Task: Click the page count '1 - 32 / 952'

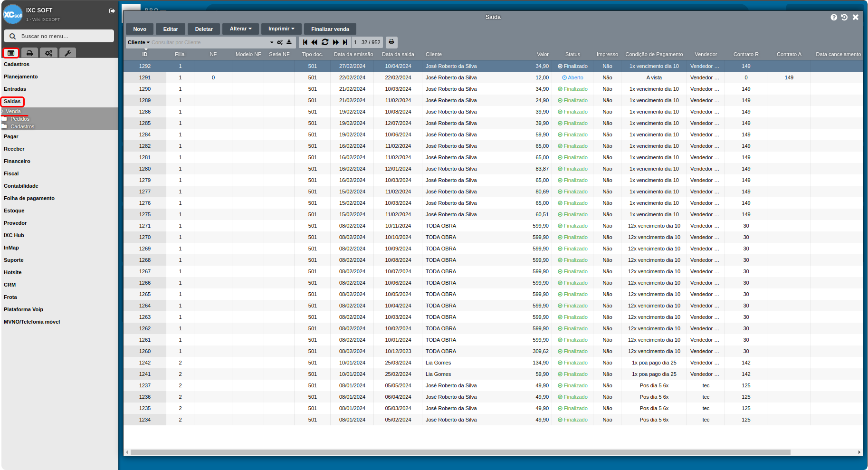Action: pyautogui.click(x=367, y=42)
